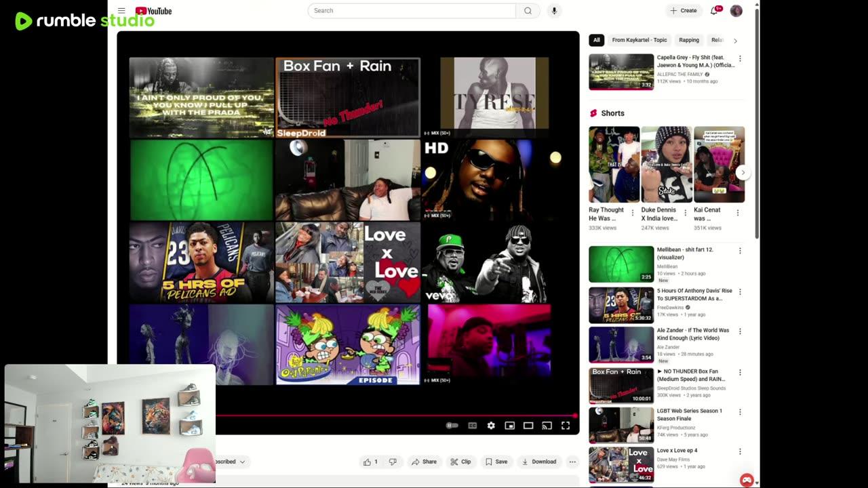This screenshot has height=488, width=868.
Task: Open 5 Hours of Anthony Davis thumbnail
Action: (621, 305)
